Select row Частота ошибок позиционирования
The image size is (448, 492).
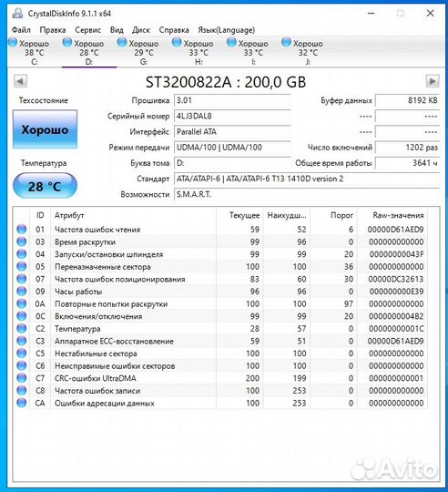point(220,279)
